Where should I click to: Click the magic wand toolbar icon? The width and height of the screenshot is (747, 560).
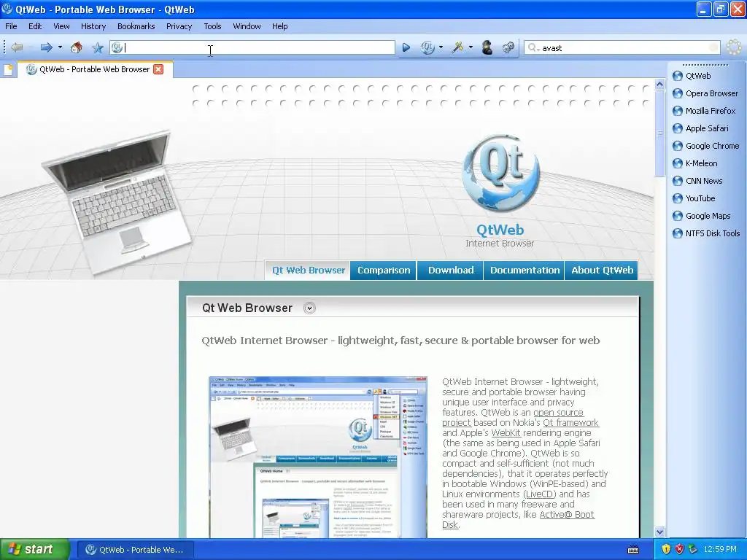[458, 47]
